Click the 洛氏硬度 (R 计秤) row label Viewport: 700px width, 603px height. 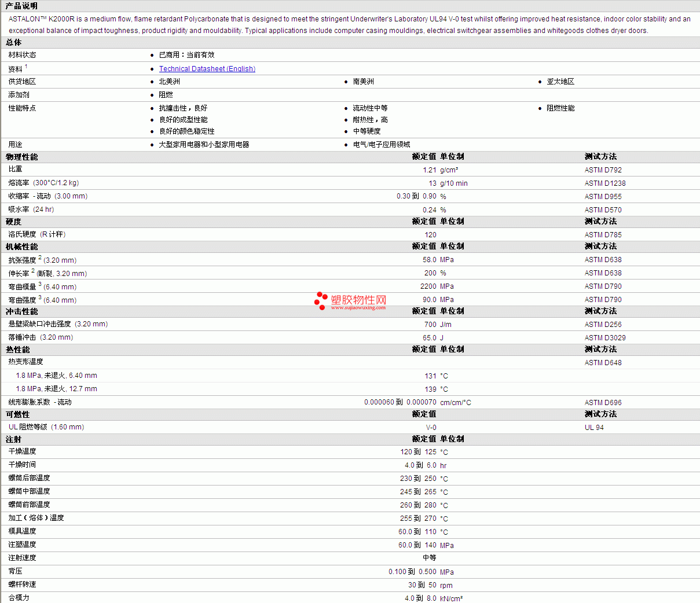(37, 234)
